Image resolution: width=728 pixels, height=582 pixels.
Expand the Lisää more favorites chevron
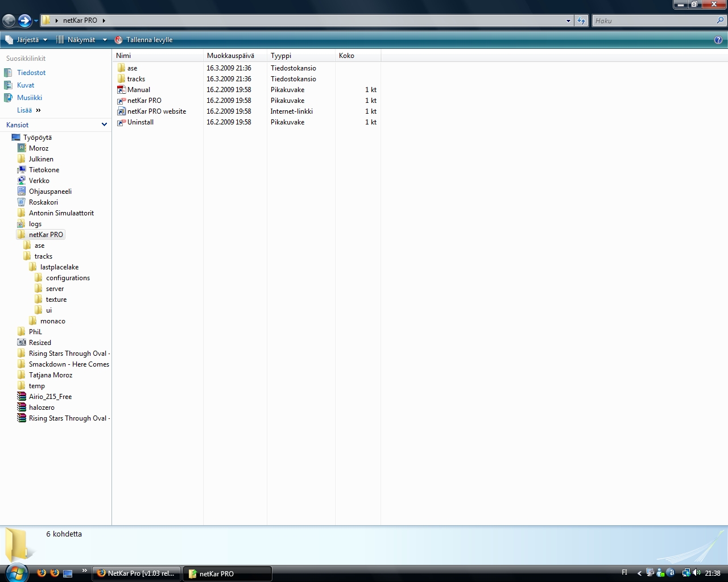click(38, 110)
